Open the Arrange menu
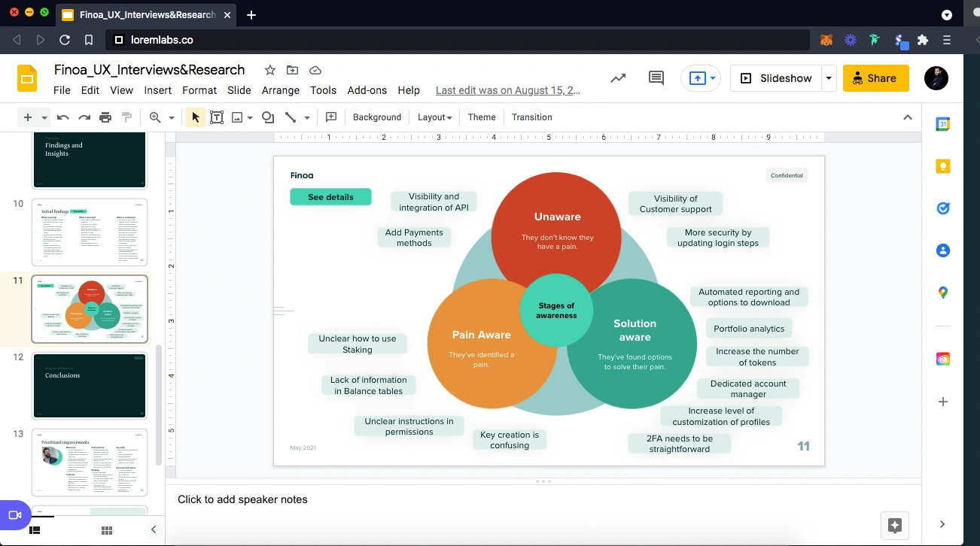Image resolution: width=980 pixels, height=546 pixels. pos(281,90)
